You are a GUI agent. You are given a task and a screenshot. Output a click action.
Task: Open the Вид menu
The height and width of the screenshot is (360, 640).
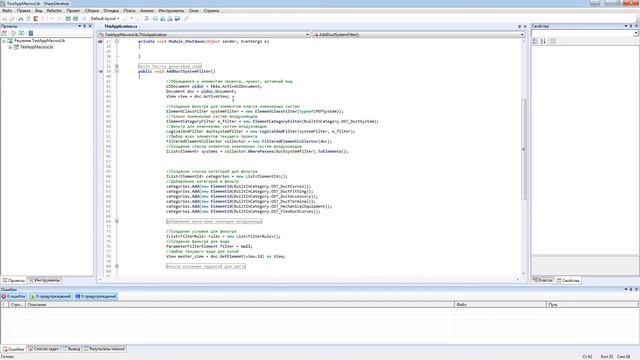pyautogui.click(x=39, y=11)
